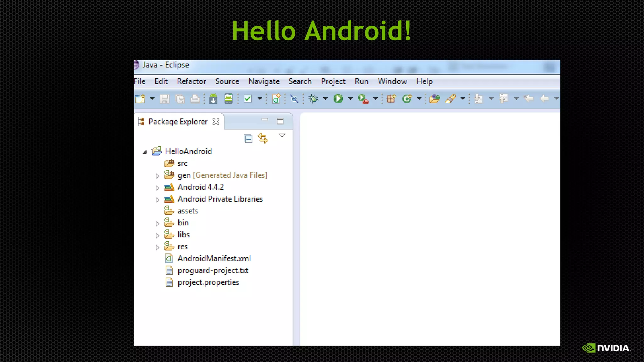644x362 pixels.
Task: Click the Previous Annotation icon
Action: 504,99
